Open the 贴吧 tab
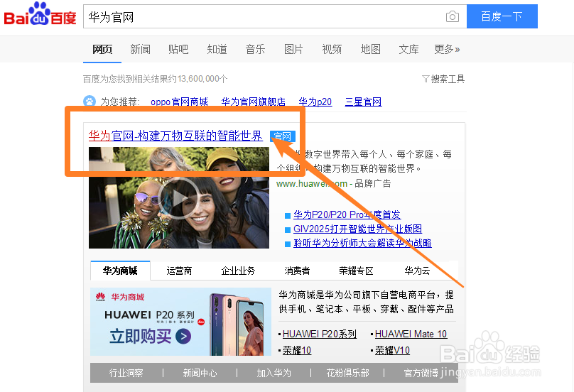 [x=178, y=49]
